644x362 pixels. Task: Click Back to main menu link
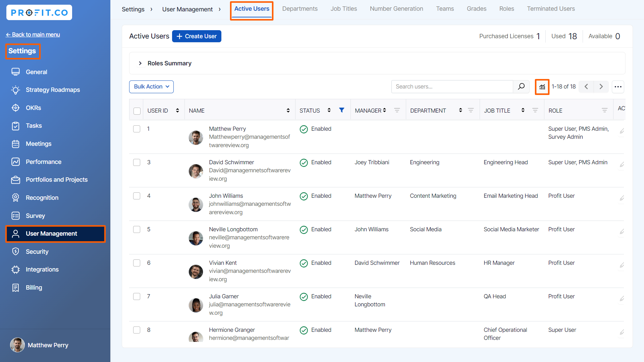point(33,35)
